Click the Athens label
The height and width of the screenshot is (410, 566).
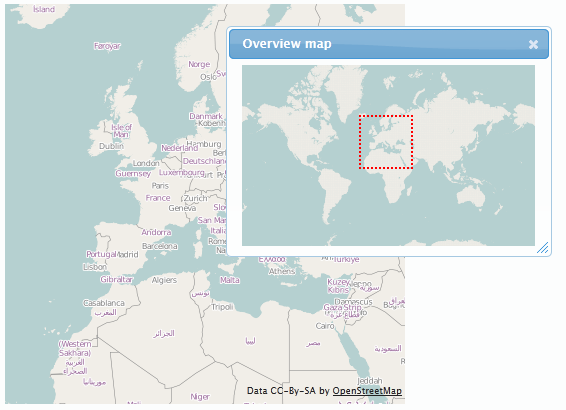(282, 271)
